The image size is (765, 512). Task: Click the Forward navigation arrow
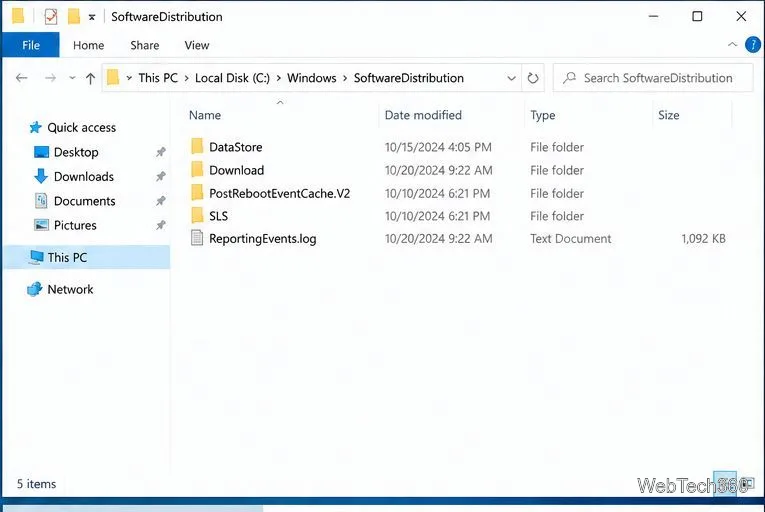tap(50, 78)
